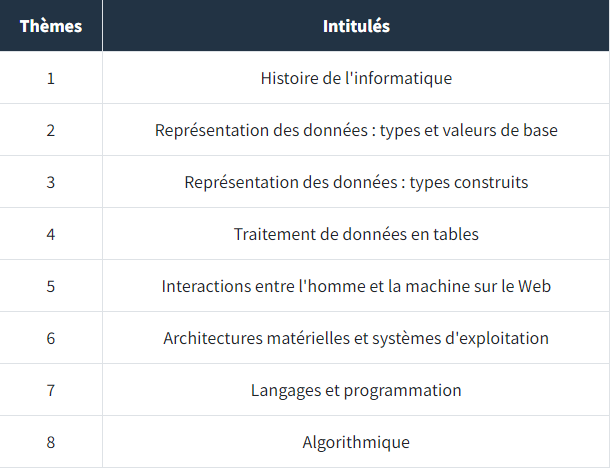Select the "Interactions entre l'homme et la machine" title
Viewport: 611px width, 469px height.
[356, 286]
